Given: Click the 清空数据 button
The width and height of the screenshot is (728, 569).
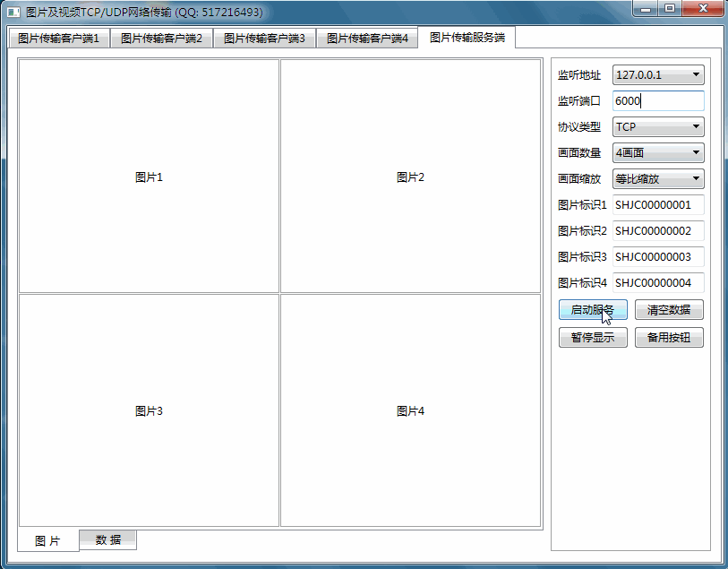Looking at the screenshot, I should pos(669,310).
